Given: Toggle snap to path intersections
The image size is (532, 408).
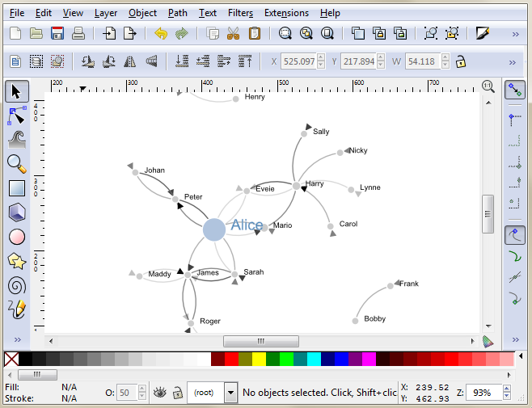Looking at the screenshot, I should point(515,277).
